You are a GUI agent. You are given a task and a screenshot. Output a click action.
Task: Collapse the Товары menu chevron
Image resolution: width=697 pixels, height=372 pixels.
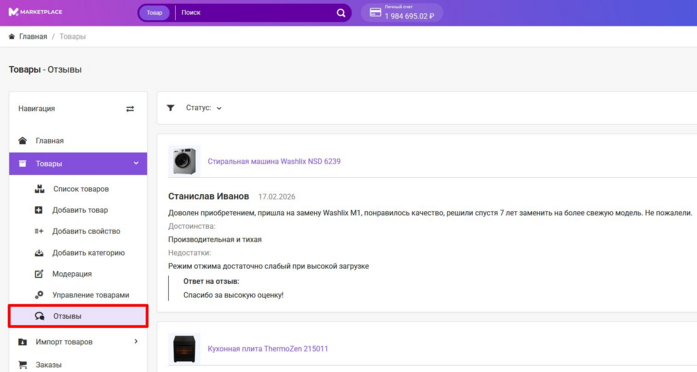tap(136, 163)
